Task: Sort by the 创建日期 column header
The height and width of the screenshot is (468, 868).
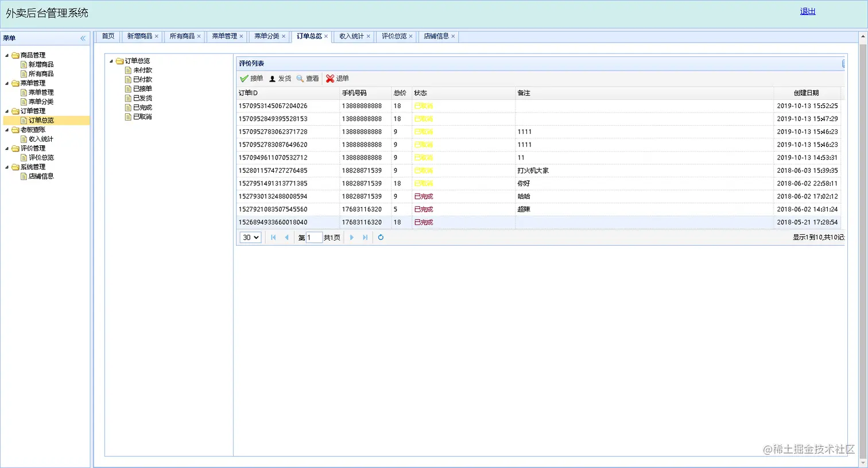Action: point(807,93)
